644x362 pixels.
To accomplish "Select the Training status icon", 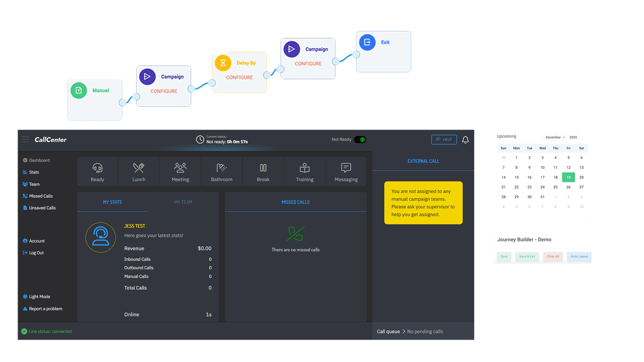I will tap(305, 168).
